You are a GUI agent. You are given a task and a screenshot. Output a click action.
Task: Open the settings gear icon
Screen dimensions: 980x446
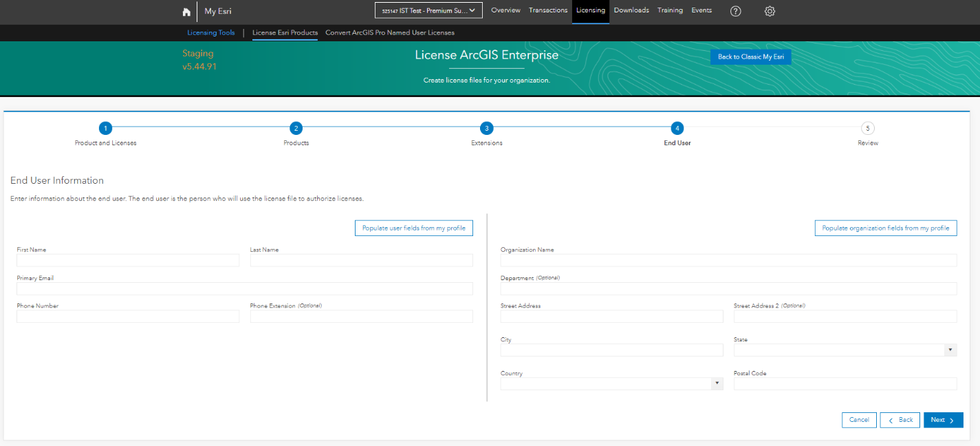click(x=770, y=11)
